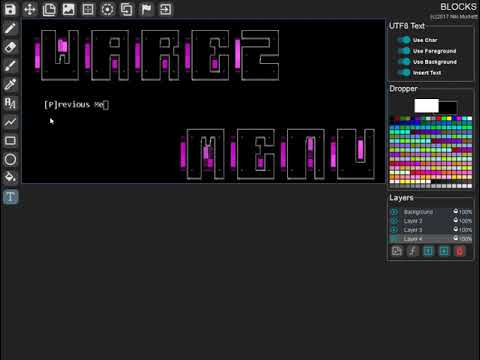Select the Background layer row
This screenshot has height=360, width=480.
[x=431, y=212]
